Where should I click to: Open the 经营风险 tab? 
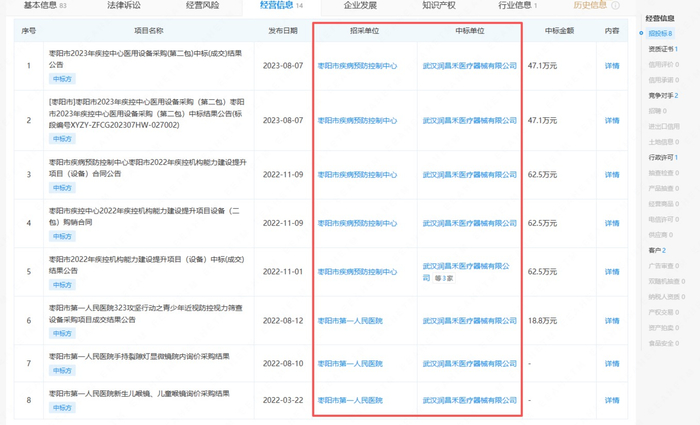pos(203,5)
